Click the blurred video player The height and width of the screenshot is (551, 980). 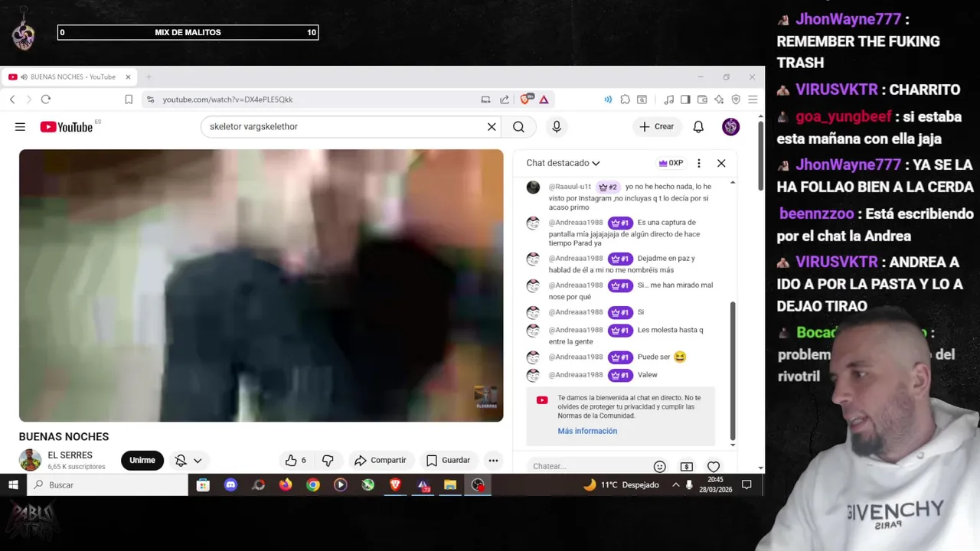(261, 285)
